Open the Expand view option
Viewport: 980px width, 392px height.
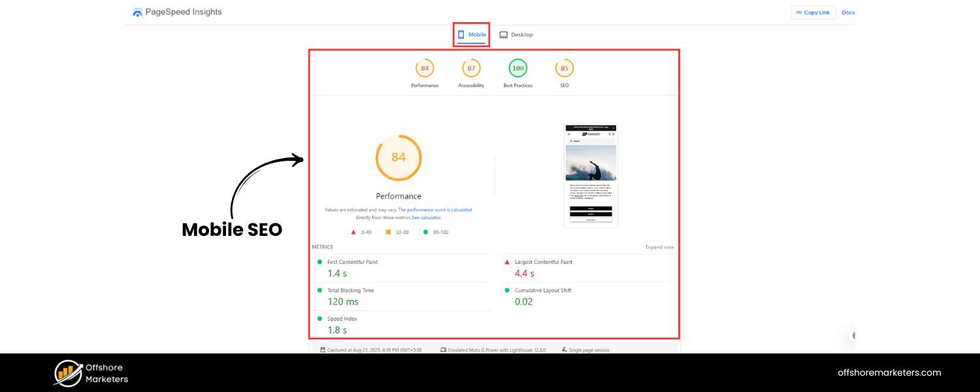(659, 247)
